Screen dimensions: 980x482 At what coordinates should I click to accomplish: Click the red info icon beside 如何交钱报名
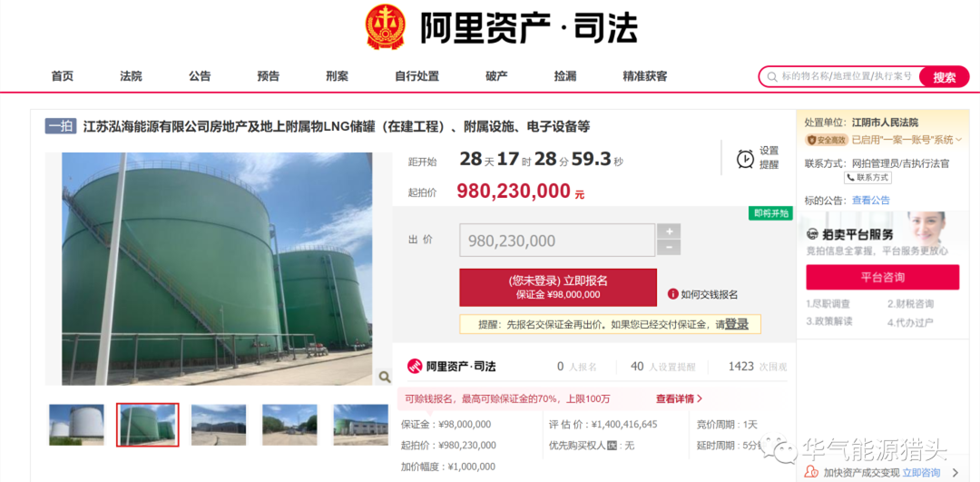(x=673, y=294)
